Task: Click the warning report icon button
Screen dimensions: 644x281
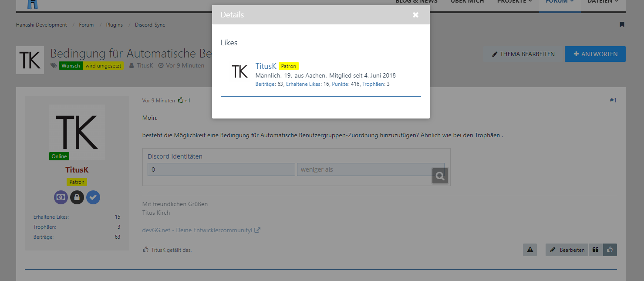Action: [530, 250]
